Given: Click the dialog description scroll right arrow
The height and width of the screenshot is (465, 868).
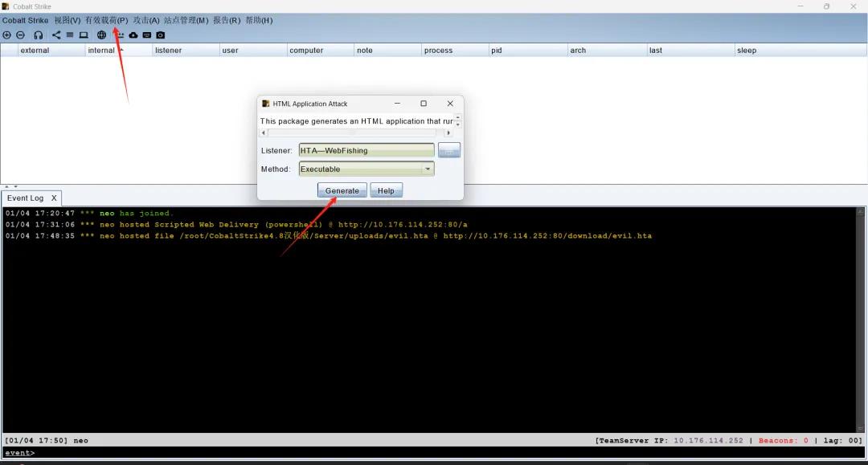Looking at the screenshot, I should 448,133.
